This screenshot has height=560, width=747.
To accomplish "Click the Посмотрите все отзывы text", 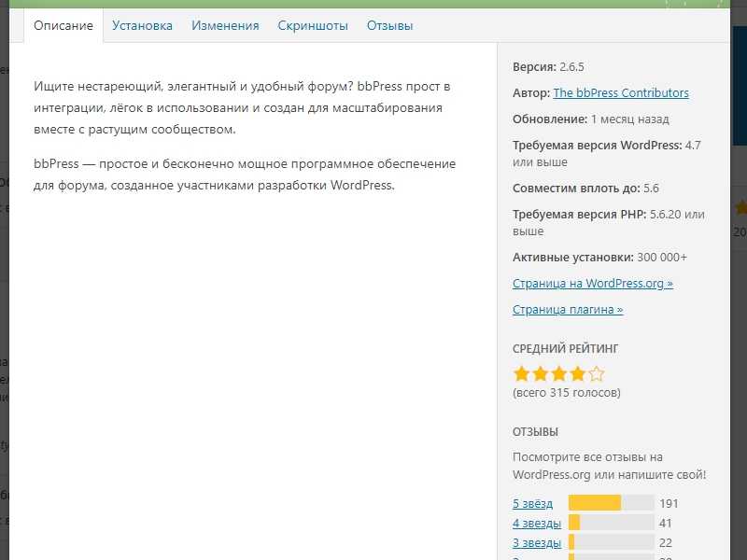I will coord(610,466).
